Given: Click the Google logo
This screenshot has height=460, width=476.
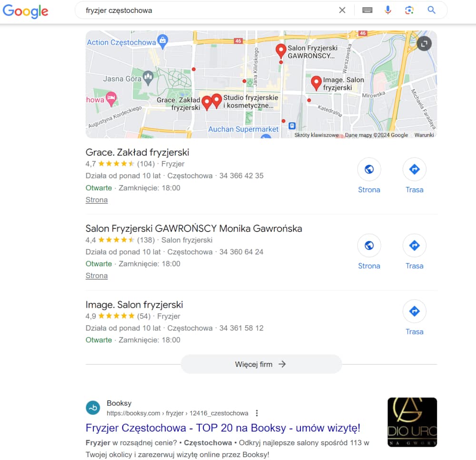Looking at the screenshot, I should coord(26,11).
